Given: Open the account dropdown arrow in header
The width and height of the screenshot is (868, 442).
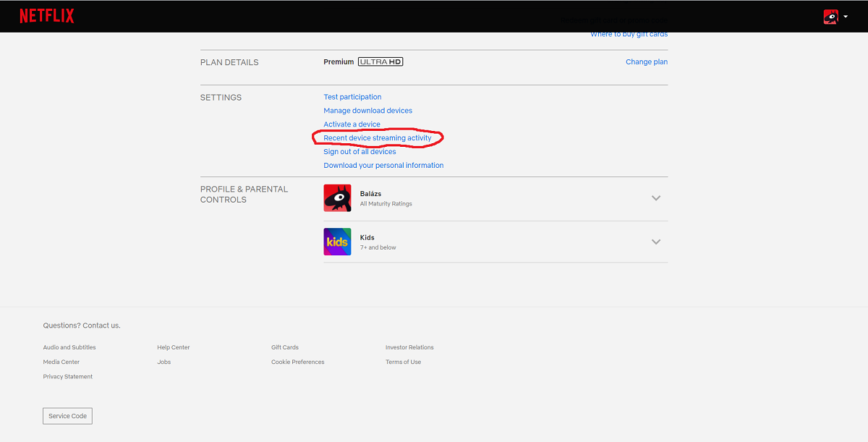Looking at the screenshot, I should coord(846,17).
